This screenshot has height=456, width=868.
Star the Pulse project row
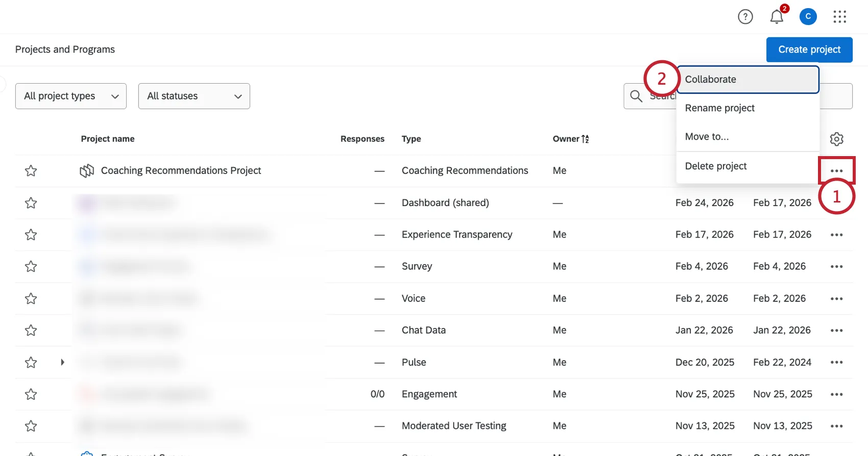click(31, 362)
